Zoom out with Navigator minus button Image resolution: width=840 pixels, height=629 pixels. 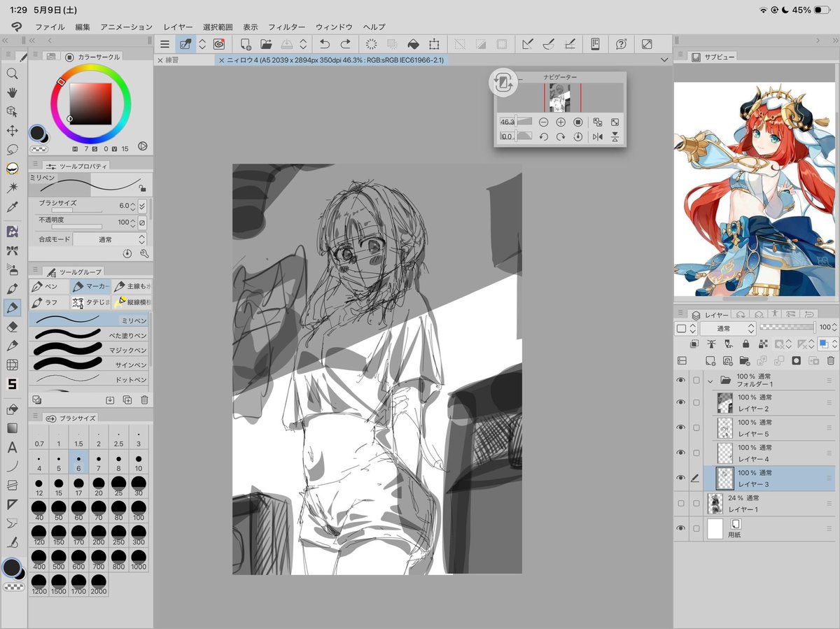(x=543, y=122)
